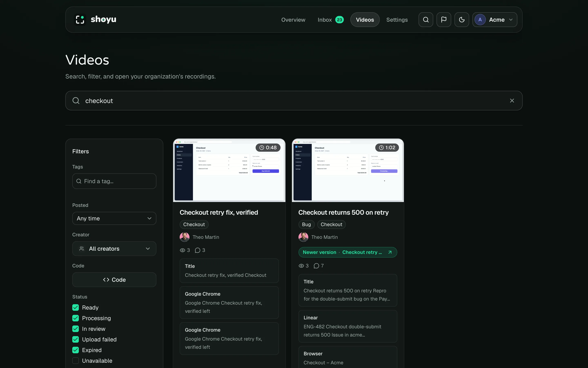Open the 1:02 video thumbnail
This screenshot has height=368, width=588.
pyautogui.click(x=348, y=170)
